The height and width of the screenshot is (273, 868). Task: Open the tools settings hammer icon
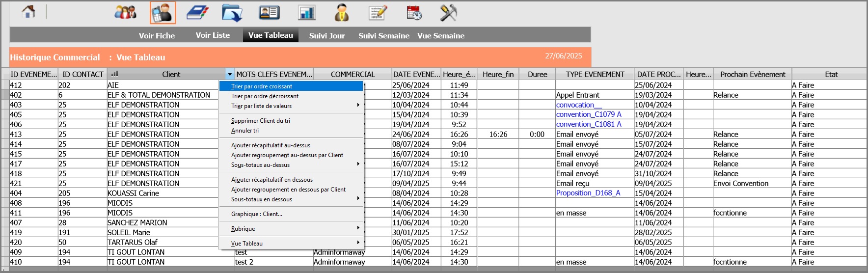pyautogui.click(x=448, y=12)
